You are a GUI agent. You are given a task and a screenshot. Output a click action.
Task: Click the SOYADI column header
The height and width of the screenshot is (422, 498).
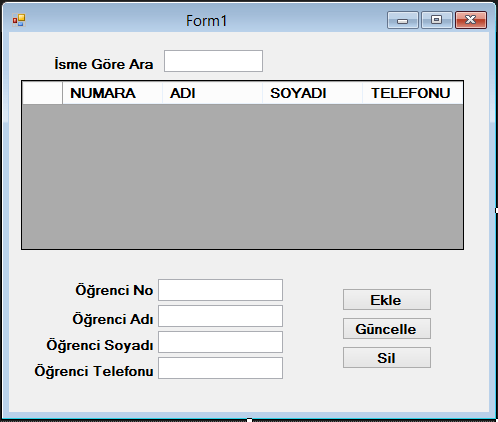(x=312, y=93)
